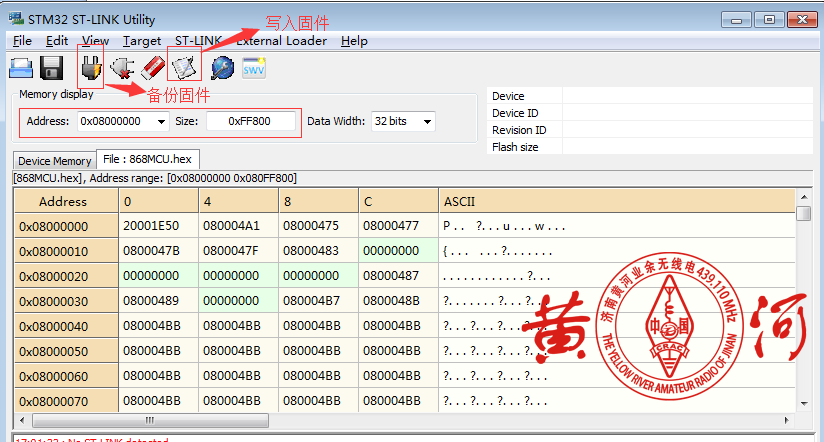Expand the Address dropdown arrow
The height and width of the screenshot is (442, 824).
(161, 121)
